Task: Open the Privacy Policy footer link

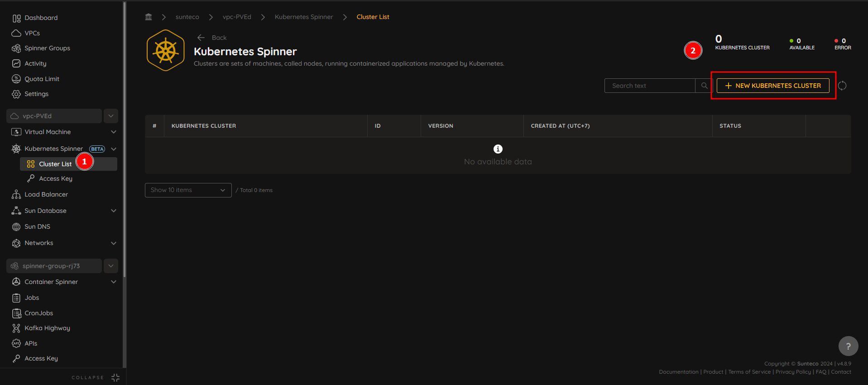Action: [793, 372]
